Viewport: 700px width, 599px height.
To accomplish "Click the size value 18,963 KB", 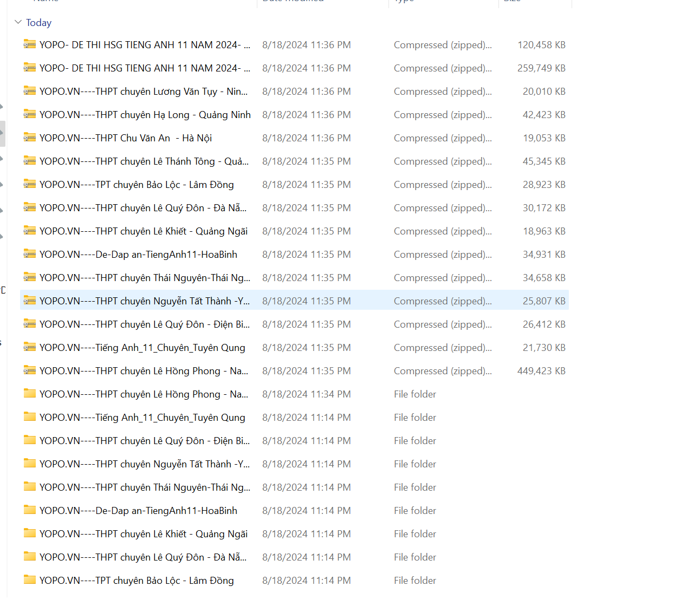I will pos(544,231).
